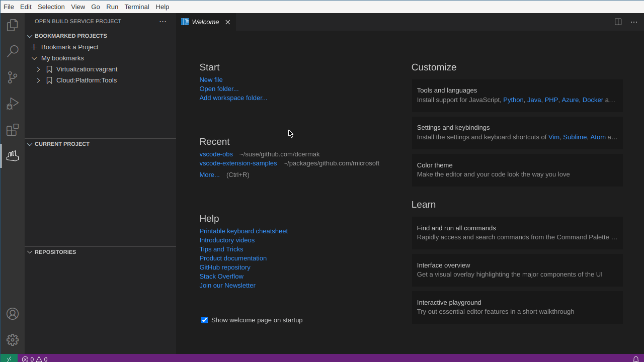The image size is (644, 362).
Task: Open the Search view in activity bar
Action: [13, 51]
